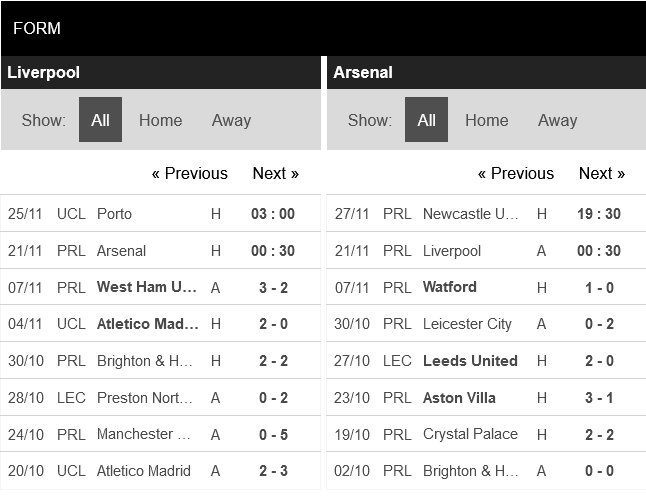Select the All tab under Liverpool
This screenshot has height=501, width=646.
(100, 120)
